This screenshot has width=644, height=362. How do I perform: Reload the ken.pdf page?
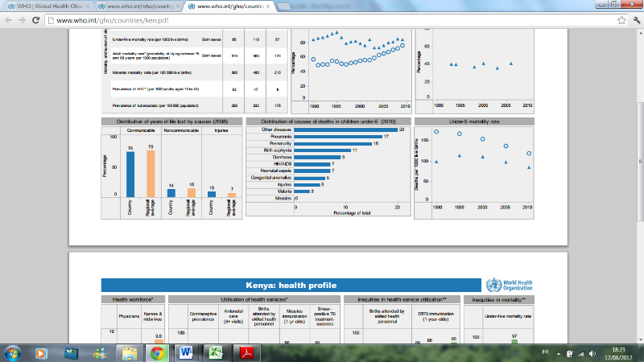35,20
